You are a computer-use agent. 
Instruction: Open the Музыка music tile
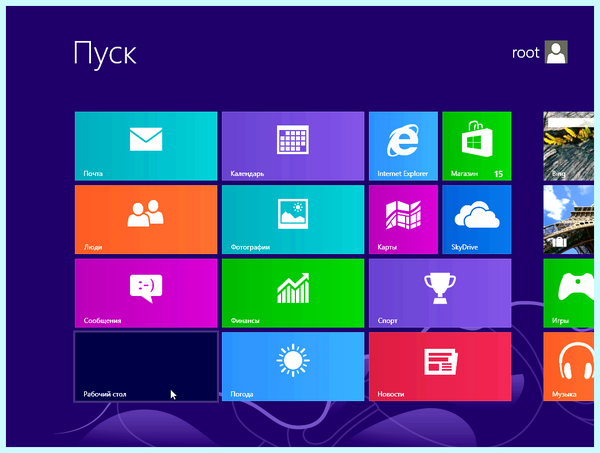[x=569, y=367]
